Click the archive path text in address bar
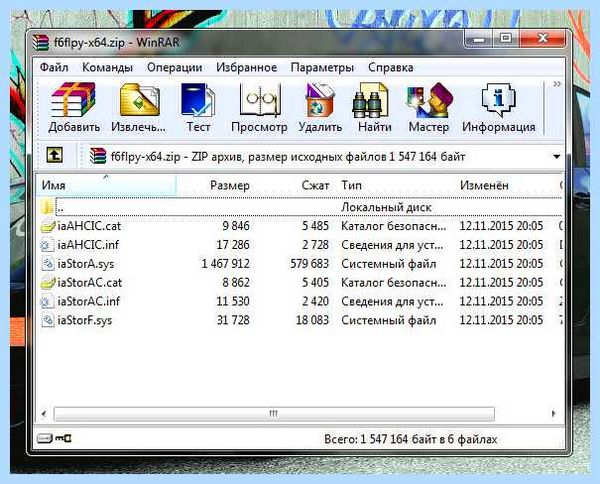 coord(288,157)
